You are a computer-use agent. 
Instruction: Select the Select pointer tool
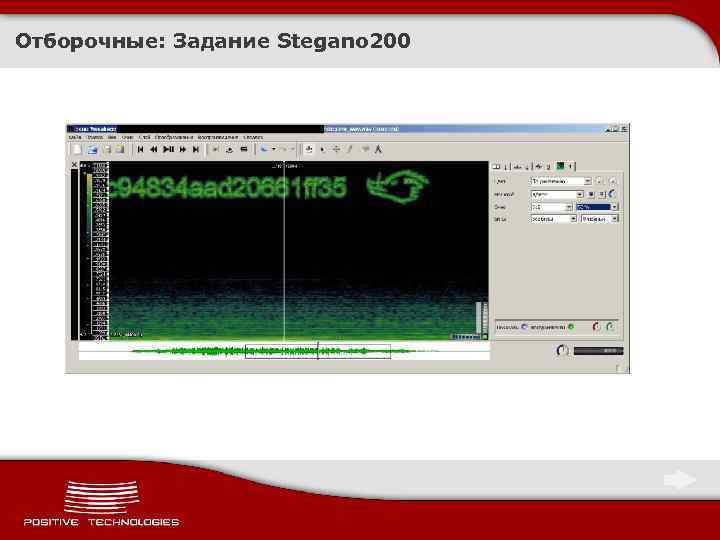tap(322, 149)
